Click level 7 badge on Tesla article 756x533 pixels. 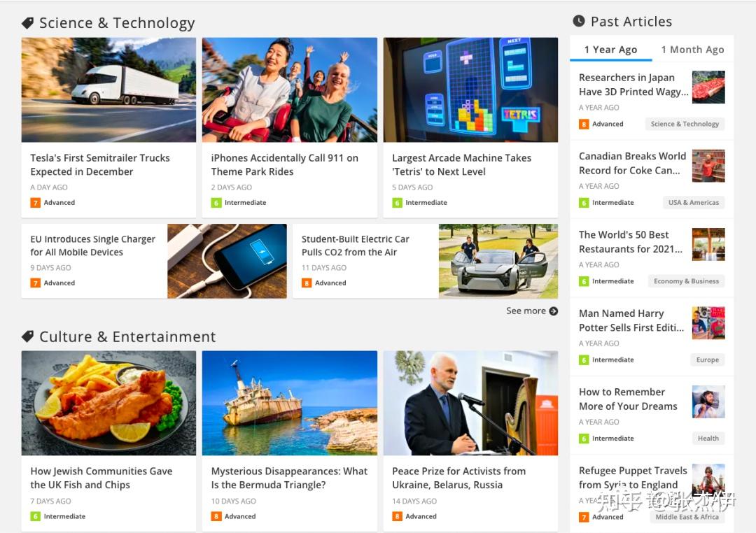[x=35, y=202]
